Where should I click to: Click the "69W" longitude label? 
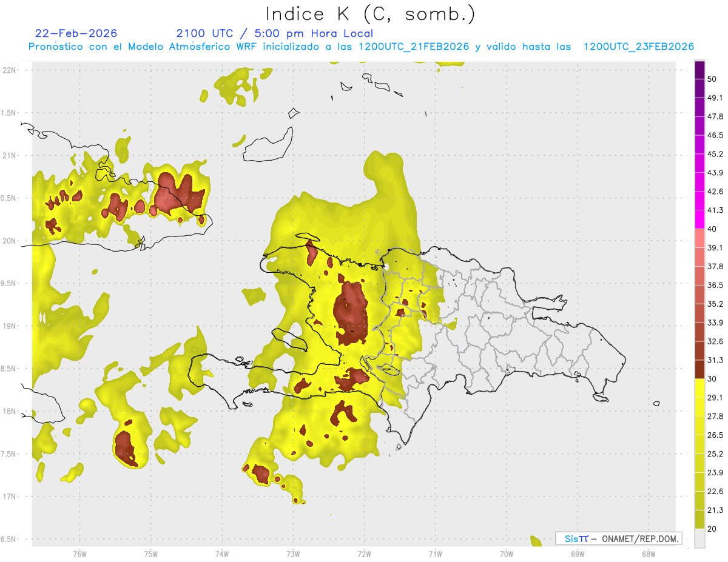click(578, 554)
